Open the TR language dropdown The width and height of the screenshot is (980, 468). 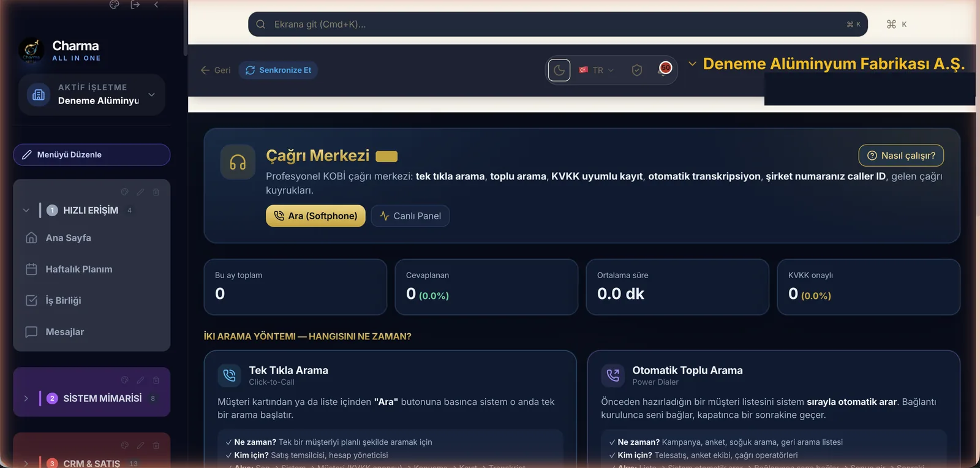pos(596,70)
